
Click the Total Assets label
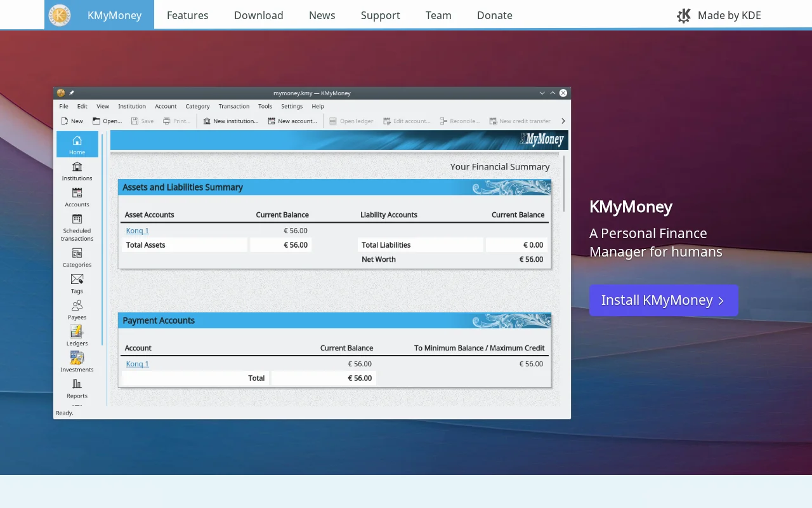tap(145, 245)
